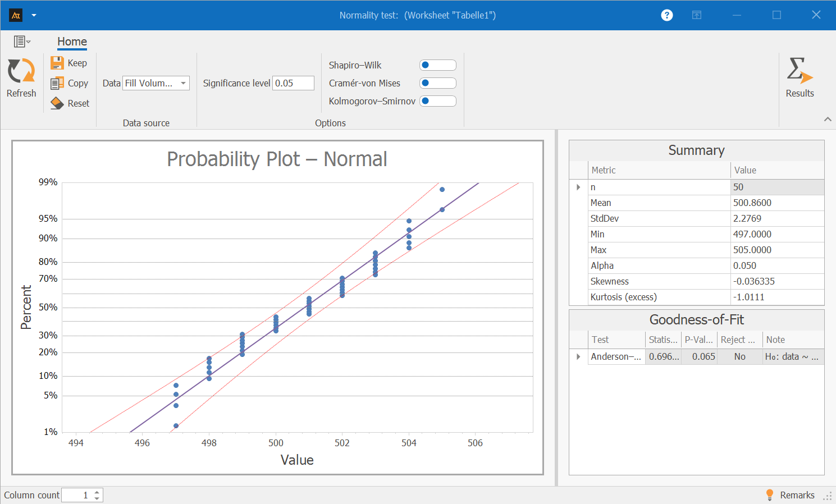Click the Keep save icon
Screen dimensions: 836x504
tap(57, 63)
